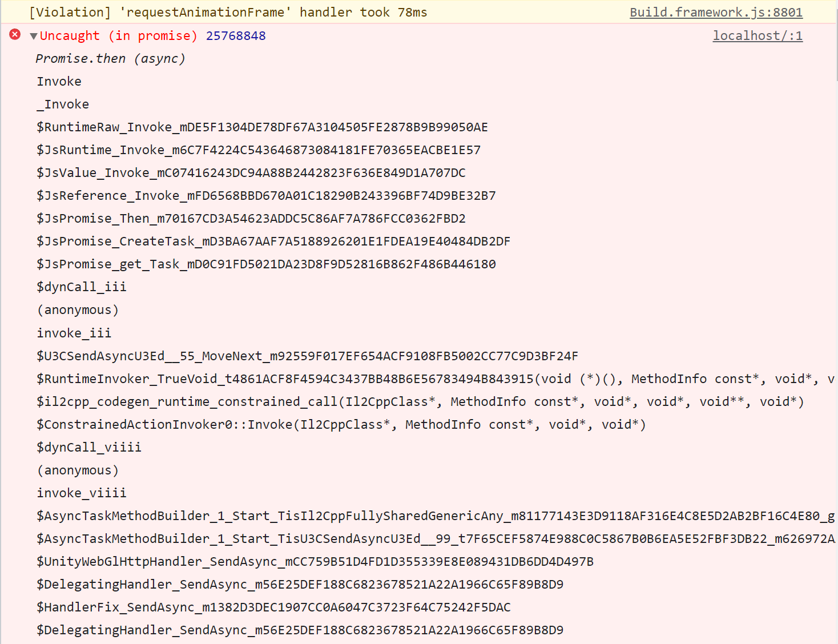Viewport: 838px width, 644px height.
Task: Click the $dynCall_viiii stack frame
Action: (x=89, y=448)
